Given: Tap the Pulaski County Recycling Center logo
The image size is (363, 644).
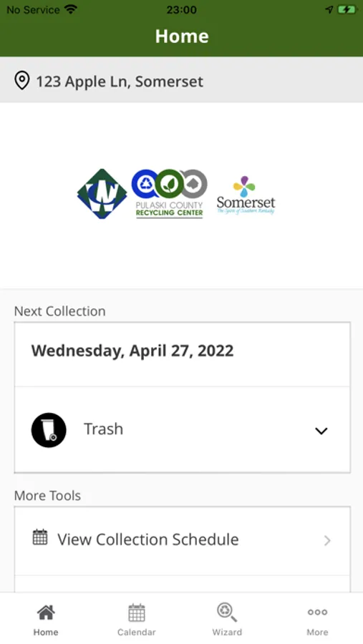Looking at the screenshot, I should (170, 194).
